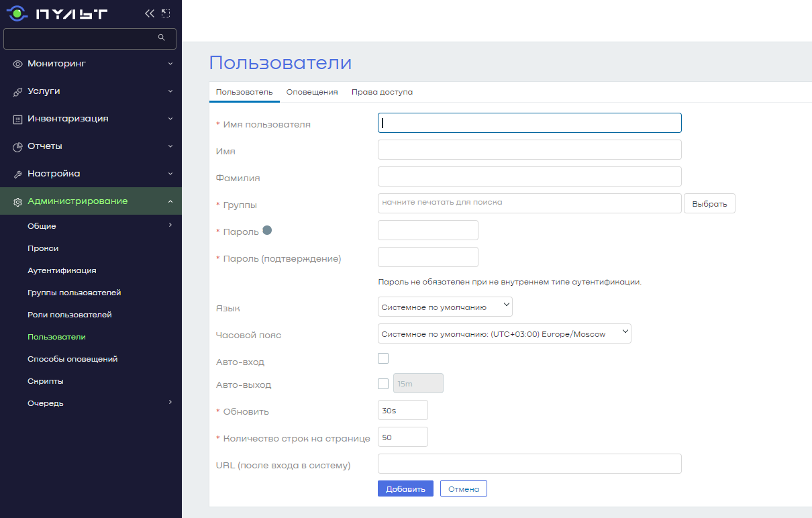Click the Настройка wrench icon
Image resolution: width=812 pixels, height=518 pixels.
point(16,173)
